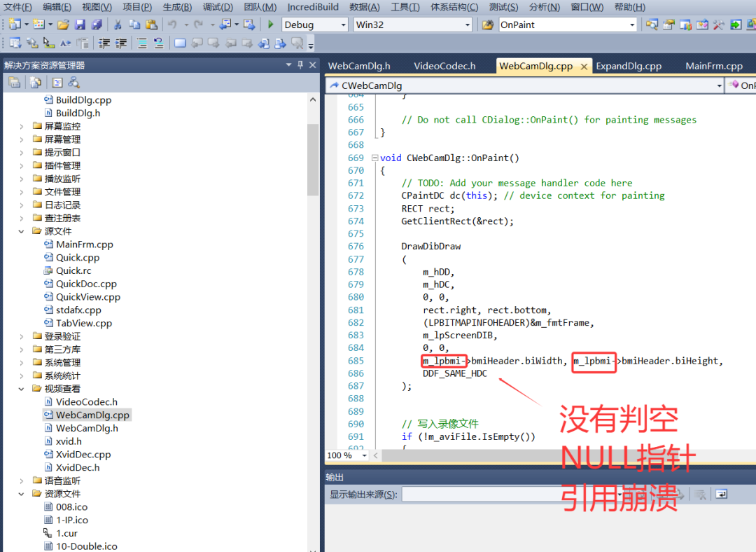
Task: Open the 生成(B) build menu
Action: point(177,7)
